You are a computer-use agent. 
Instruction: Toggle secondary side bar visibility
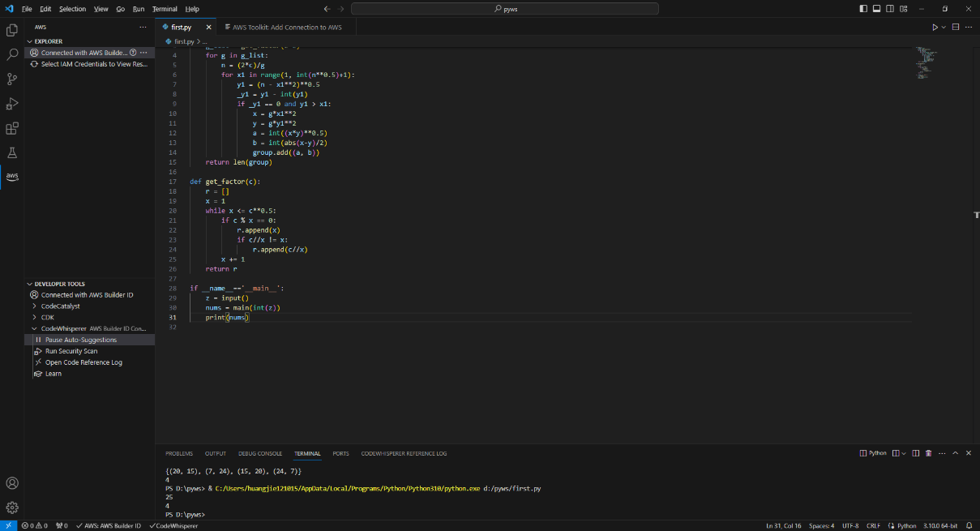[890, 8]
